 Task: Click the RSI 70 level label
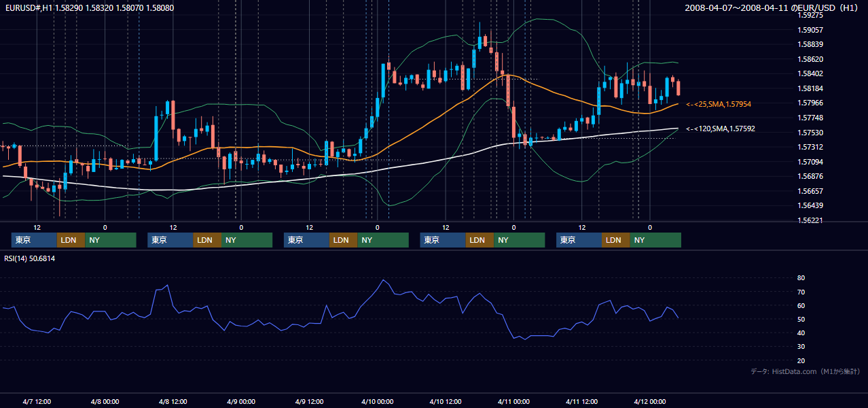tap(801, 292)
